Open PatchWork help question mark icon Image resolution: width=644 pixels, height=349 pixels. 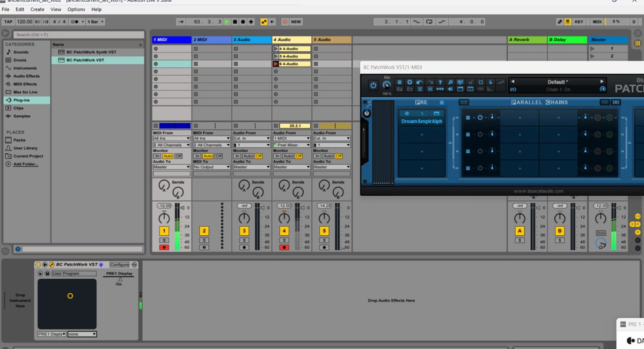(440, 82)
